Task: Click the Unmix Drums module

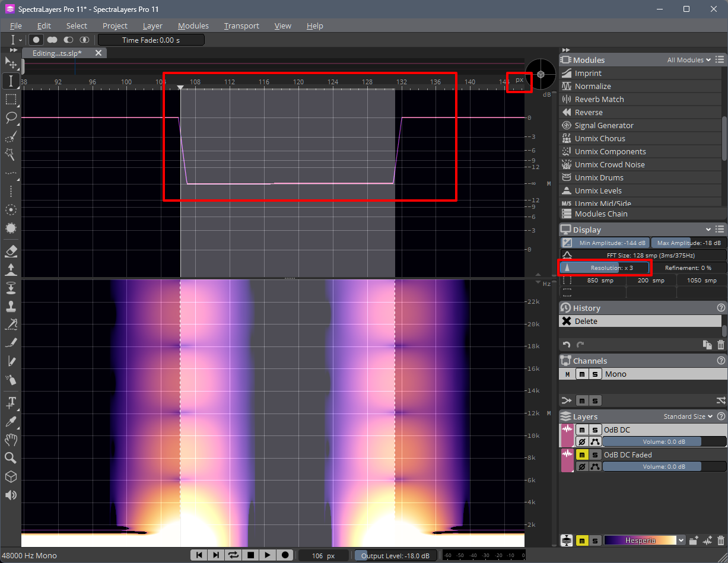Action: [599, 177]
